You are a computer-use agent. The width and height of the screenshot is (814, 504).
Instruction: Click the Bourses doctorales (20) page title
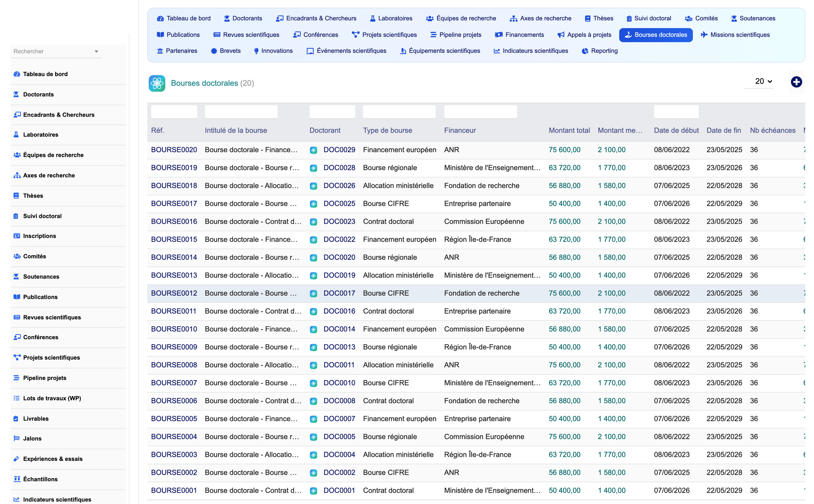click(x=212, y=83)
